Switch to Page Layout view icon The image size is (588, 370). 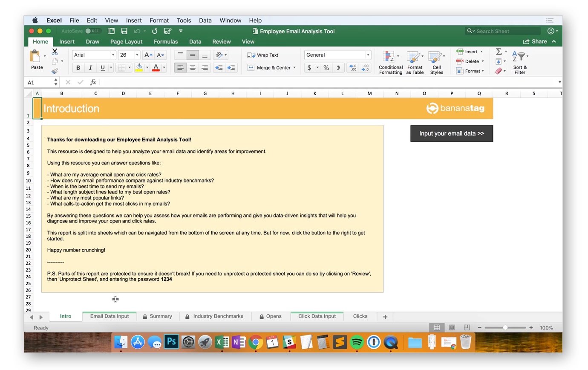click(x=452, y=328)
